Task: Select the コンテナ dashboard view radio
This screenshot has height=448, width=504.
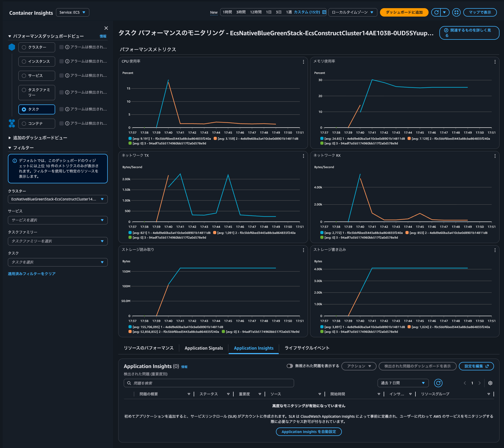Action: (x=24, y=123)
